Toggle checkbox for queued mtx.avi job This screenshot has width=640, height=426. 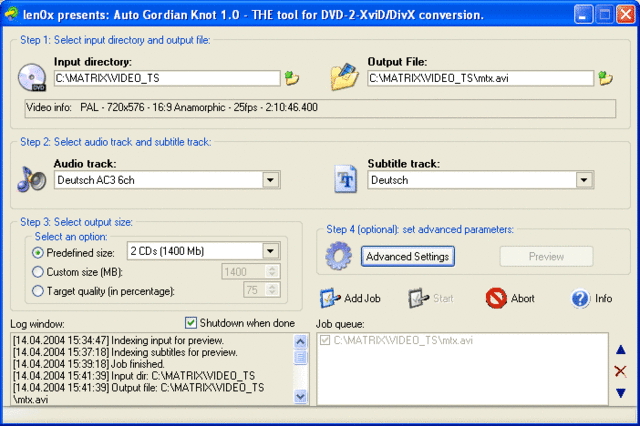[325, 340]
